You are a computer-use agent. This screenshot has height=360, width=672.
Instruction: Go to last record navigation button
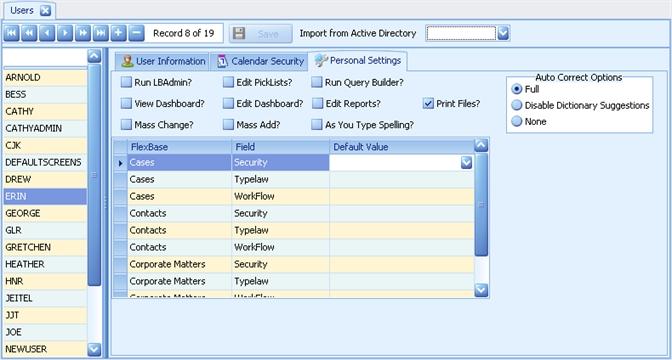click(101, 33)
